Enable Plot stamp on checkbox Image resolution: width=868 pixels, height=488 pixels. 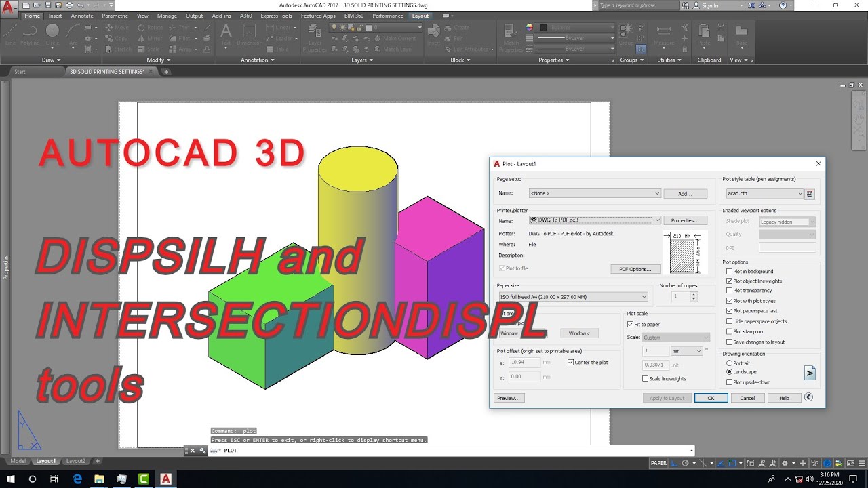(x=730, y=331)
